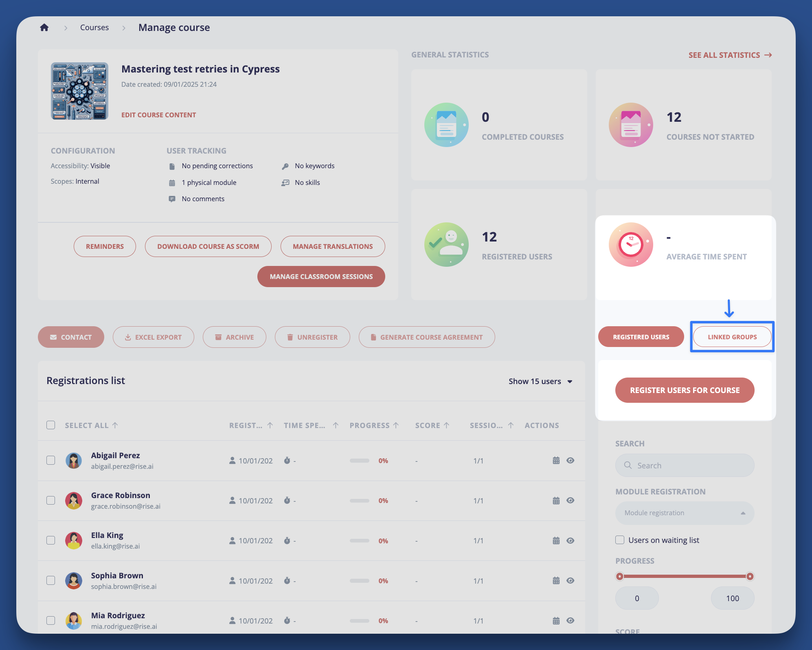
Task: Open the Show 15 users dropdown
Action: (x=540, y=381)
